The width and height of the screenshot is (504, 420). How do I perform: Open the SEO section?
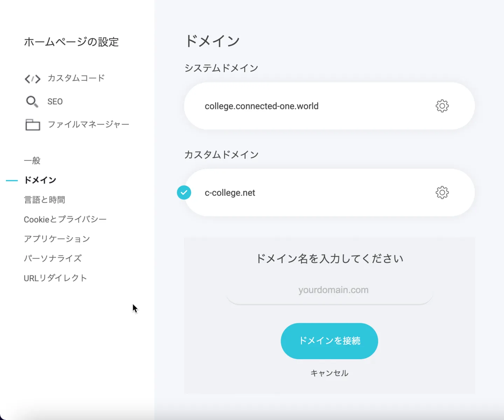pyautogui.click(x=55, y=101)
